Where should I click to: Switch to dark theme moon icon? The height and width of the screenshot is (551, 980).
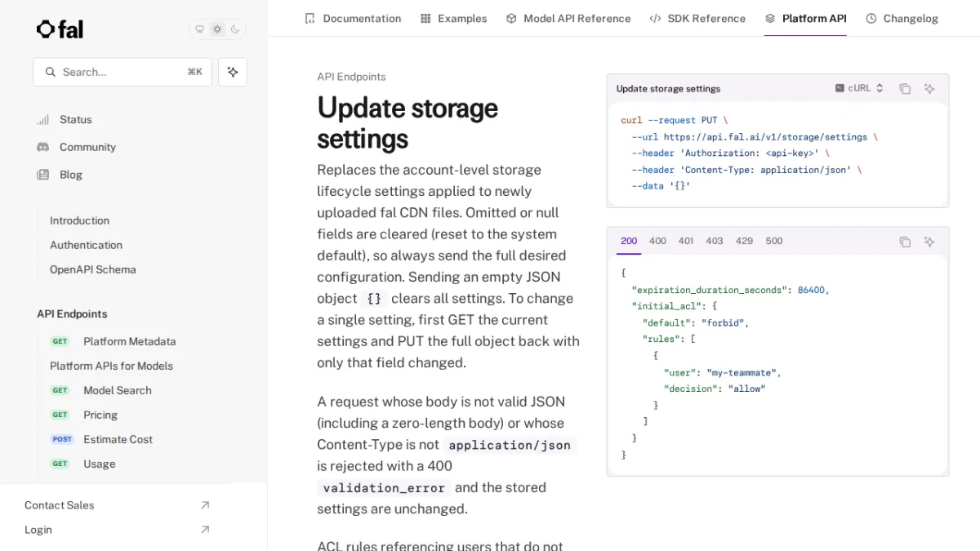[235, 29]
